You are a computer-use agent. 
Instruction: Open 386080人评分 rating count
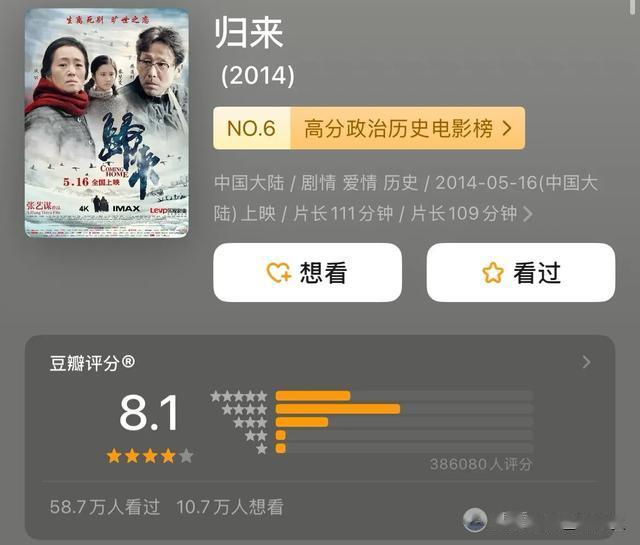[x=481, y=464]
